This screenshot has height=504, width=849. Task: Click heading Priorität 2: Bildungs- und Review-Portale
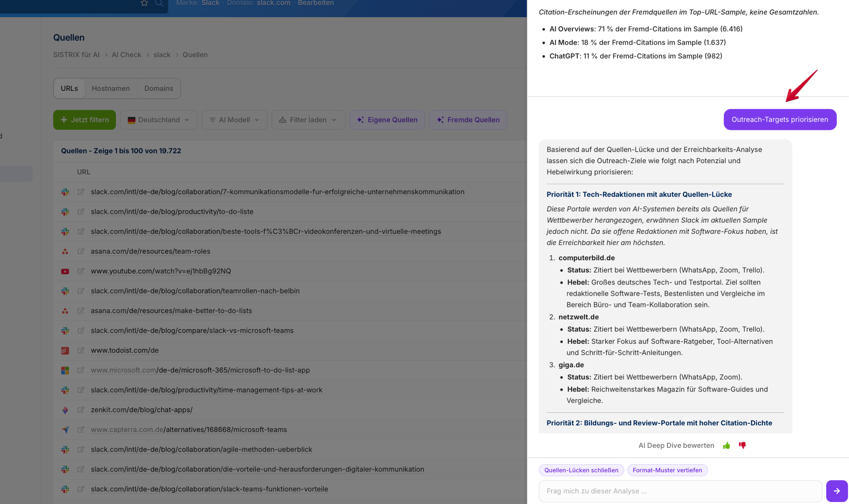pos(659,423)
